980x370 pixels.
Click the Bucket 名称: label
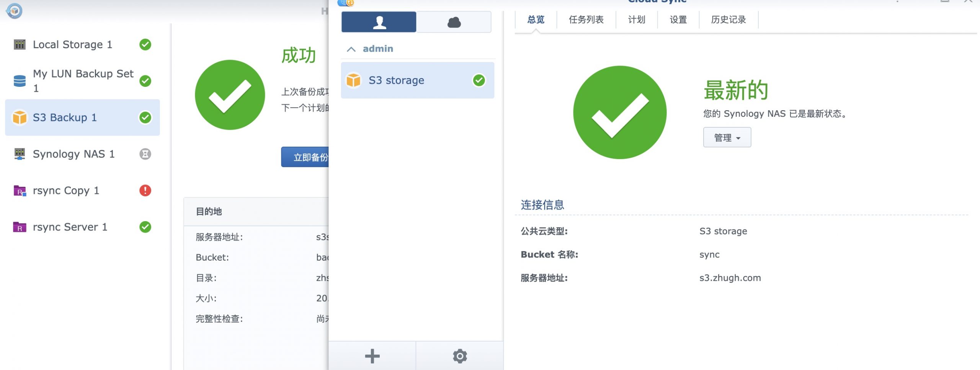pyautogui.click(x=549, y=254)
